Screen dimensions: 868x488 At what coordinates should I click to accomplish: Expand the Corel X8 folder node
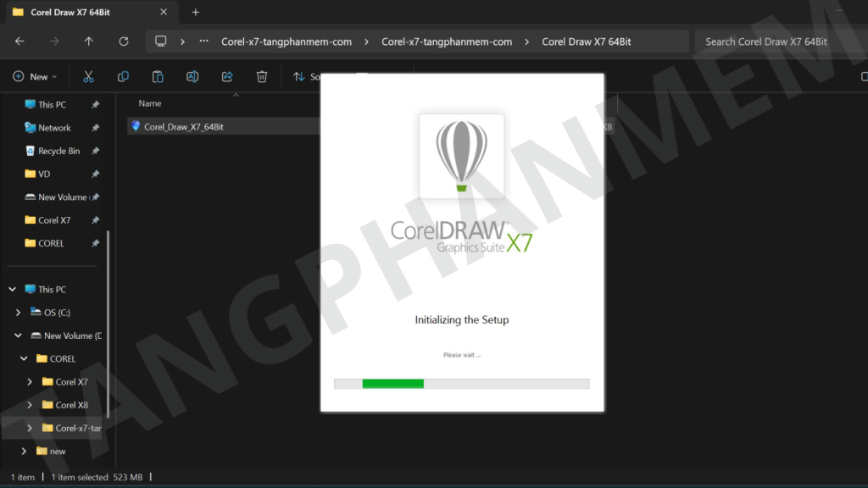[x=30, y=405]
